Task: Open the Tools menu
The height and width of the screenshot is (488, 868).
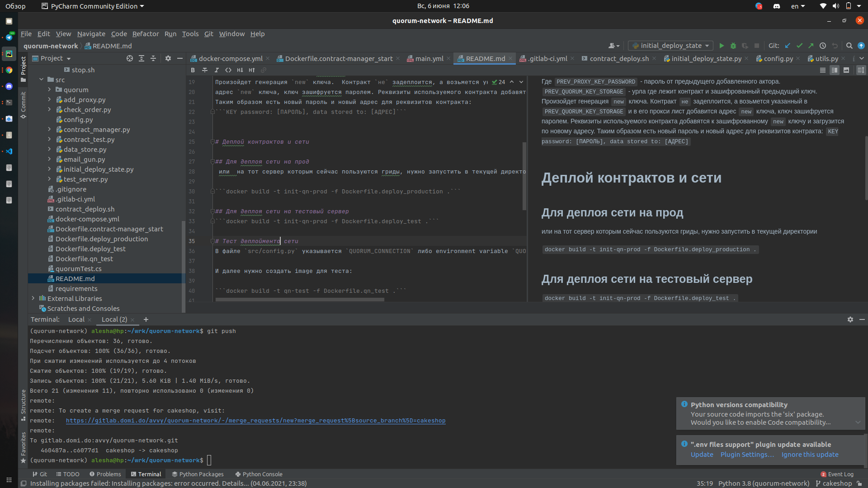Action: click(x=190, y=34)
